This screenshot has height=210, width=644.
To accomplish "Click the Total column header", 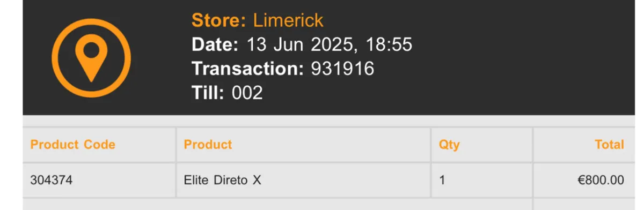I will click(x=609, y=145).
